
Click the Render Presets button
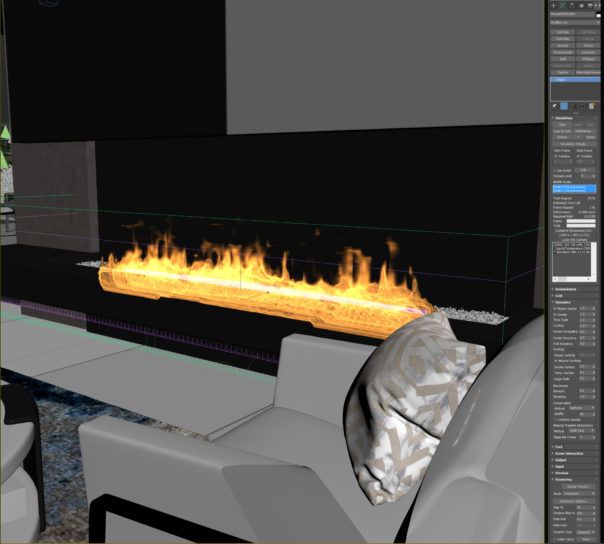[x=579, y=487]
